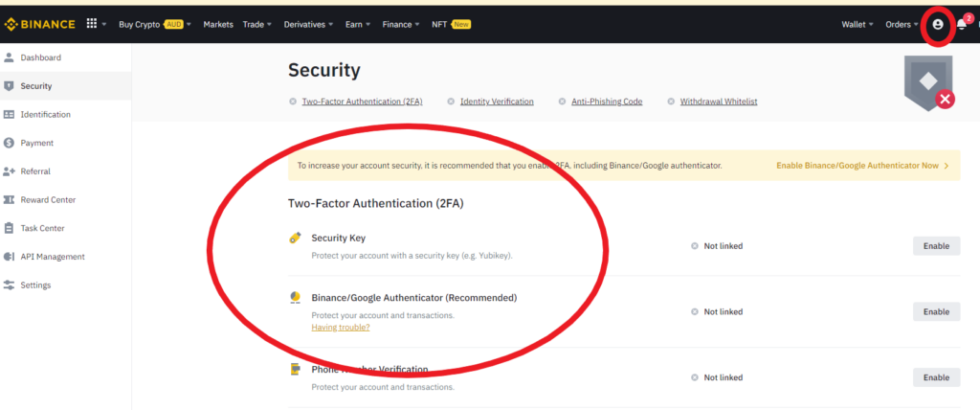Expand the Finance menu
Image resolution: width=980 pixels, height=410 pixels.
click(x=401, y=24)
